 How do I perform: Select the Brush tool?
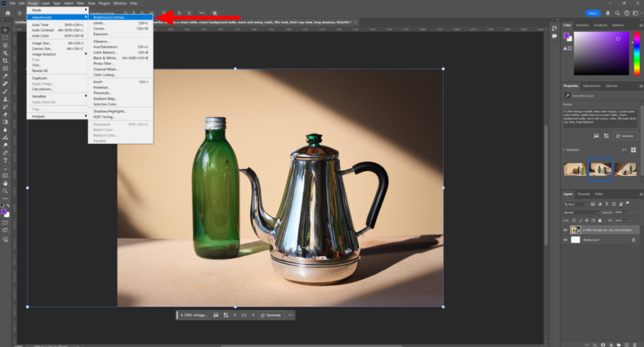tap(5, 91)
